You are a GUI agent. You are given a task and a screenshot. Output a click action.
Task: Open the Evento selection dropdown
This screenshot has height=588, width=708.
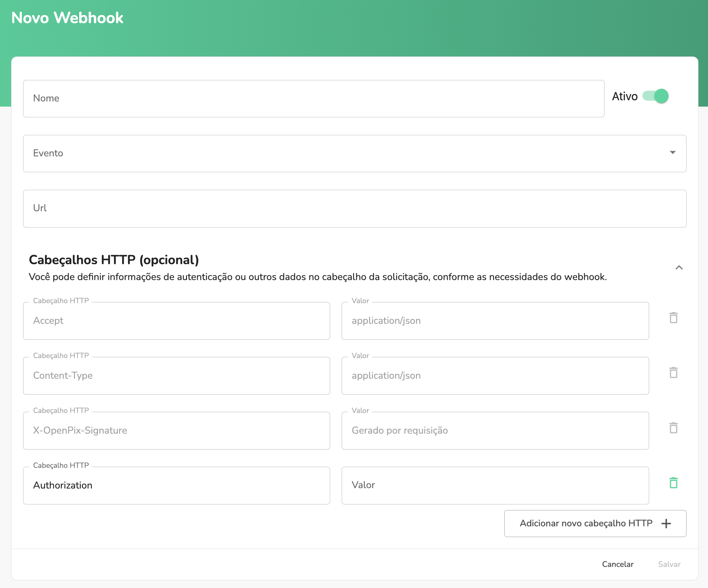[672, 153]
